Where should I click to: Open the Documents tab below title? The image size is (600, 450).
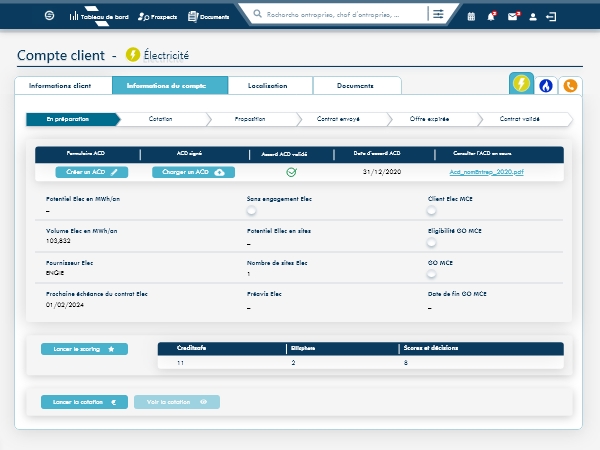click(x=357, y=85)
